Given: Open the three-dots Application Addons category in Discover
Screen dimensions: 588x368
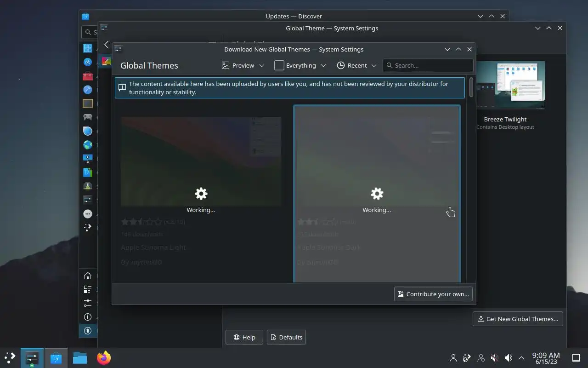Looking at the screenshot, I should [88, 213].
